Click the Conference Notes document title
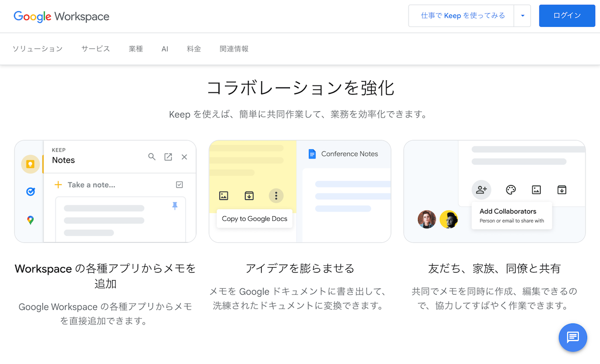The height and width of the screenshot is (364, 600). pyautogui.click(x=349, y=154)
